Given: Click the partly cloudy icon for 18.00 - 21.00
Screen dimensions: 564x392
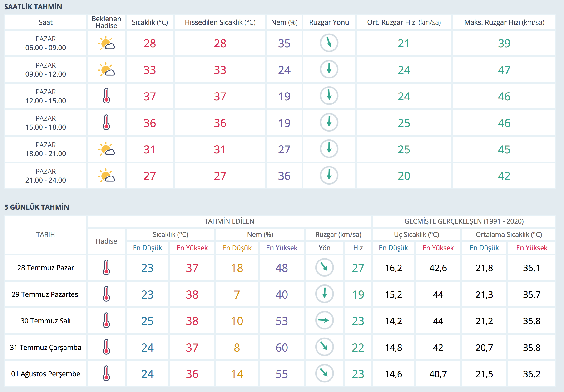Looking at the screenshot, I should point(106,149).
